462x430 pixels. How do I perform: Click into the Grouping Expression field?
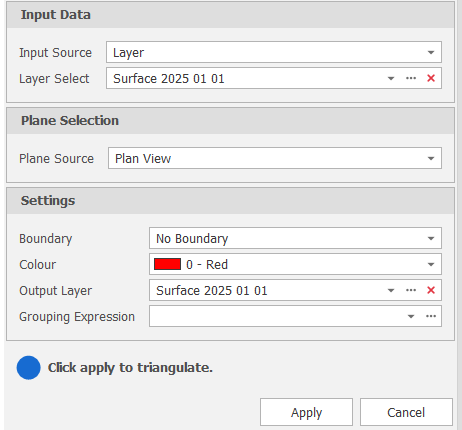[277, 316]
